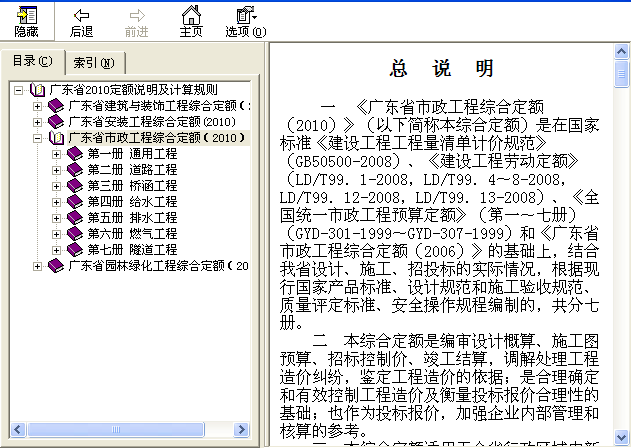The height and width of the screenshot is (448, 631).
Task: Open 第二册 道路工程 topic
Action: coord(132,170)
